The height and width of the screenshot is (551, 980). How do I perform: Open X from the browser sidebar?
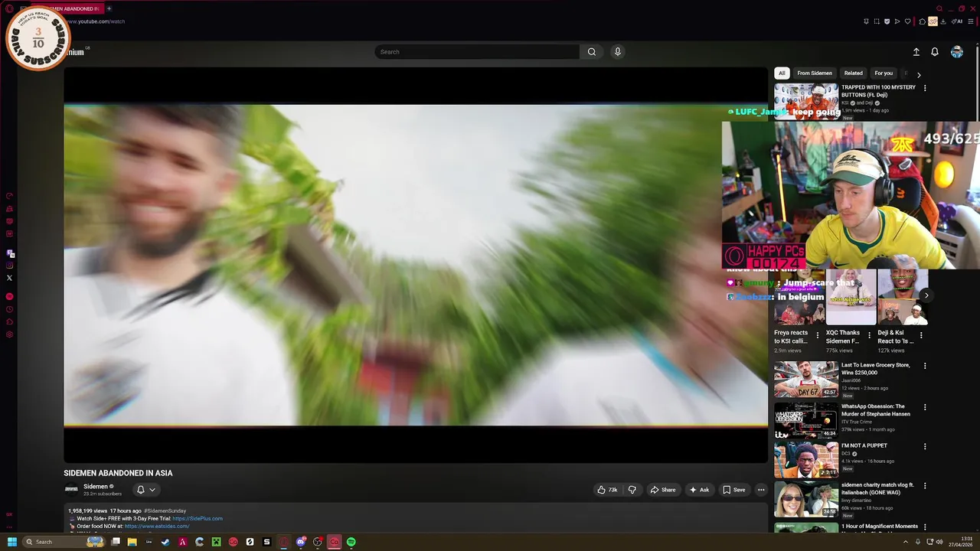click(x=10, y=278)
